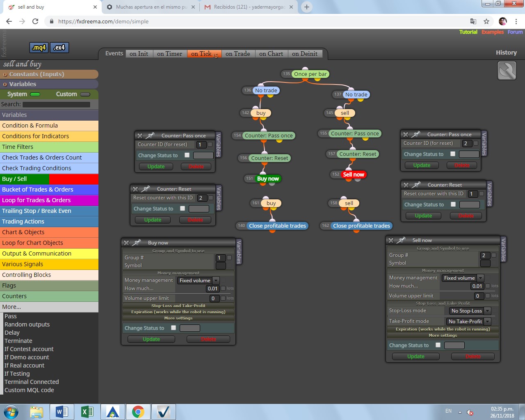
Task: Close the left Counter: Reset panel
Action: tap(135, 189)
